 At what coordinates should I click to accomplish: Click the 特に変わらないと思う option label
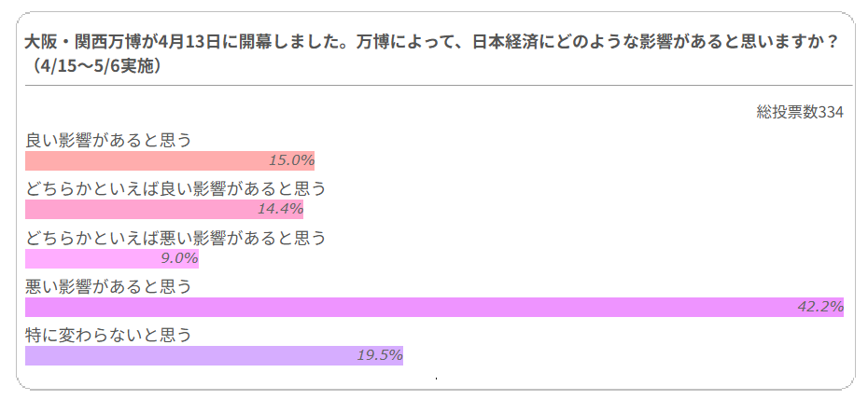point(108,336)
